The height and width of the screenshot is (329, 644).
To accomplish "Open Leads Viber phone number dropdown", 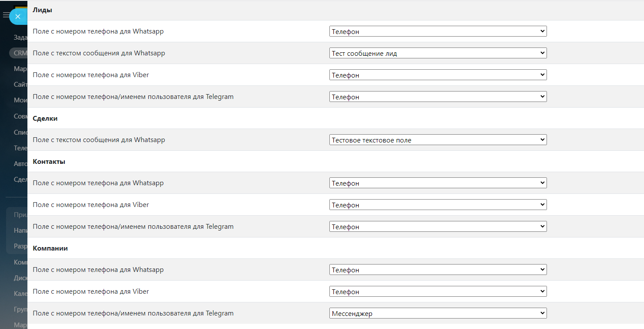I will [x=438, y=75].
